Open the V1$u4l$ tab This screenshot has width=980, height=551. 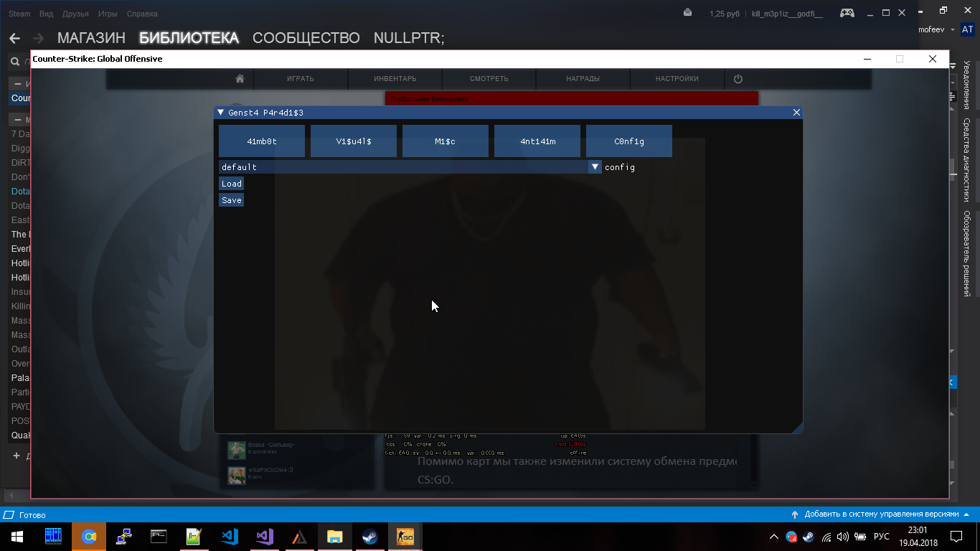coord(354,141)
